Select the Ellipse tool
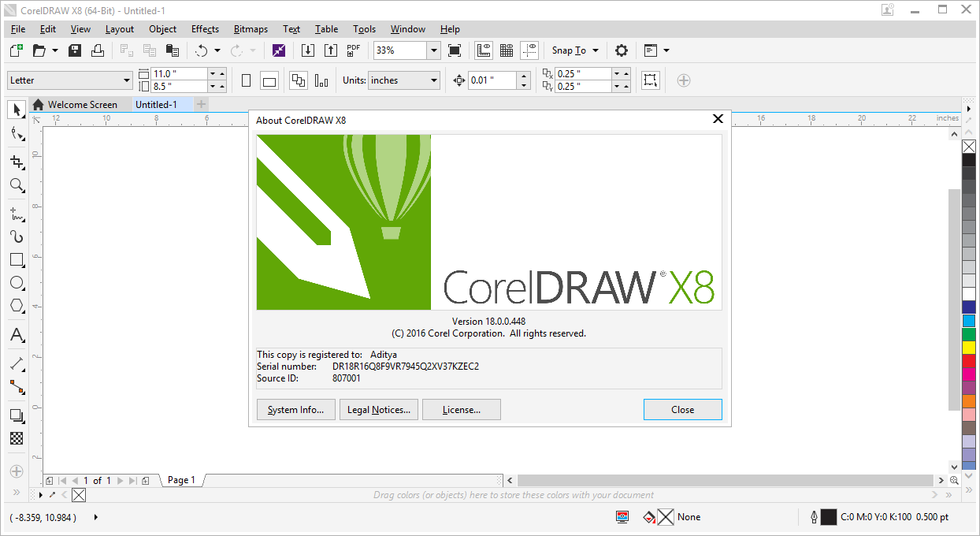Image resolution: width=980 pixels, height=536 pixels. pyautogui.click(x=17, y=283)
